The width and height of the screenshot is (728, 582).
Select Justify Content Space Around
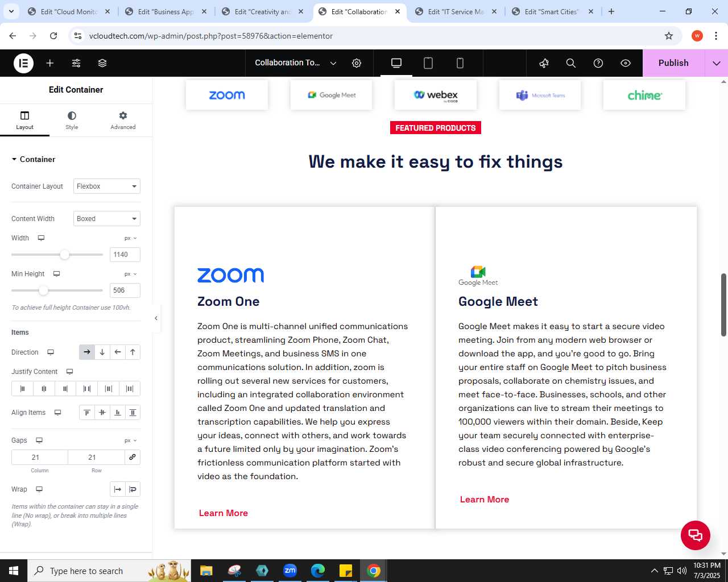(x=109, y=389)
